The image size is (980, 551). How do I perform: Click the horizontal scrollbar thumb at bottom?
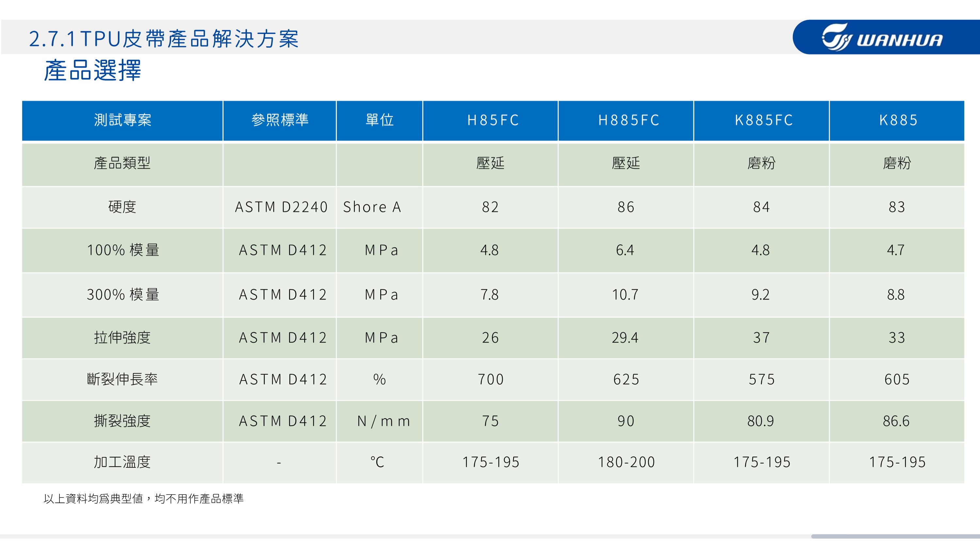[x=895, y=536]
